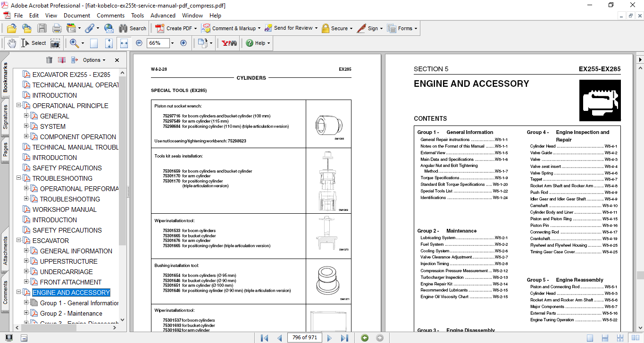
Task: Click the Print icon in toolbar
Action: 57,28
